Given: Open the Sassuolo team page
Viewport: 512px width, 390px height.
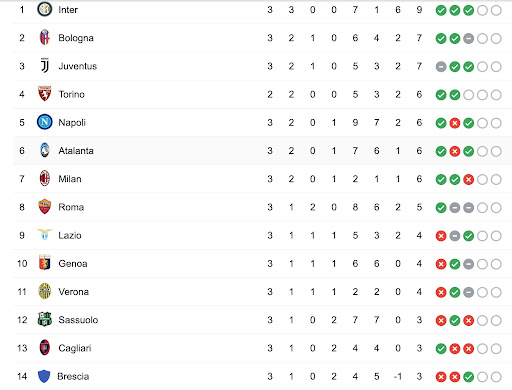Looking at the screenshot, I should (x=78, y=320).
